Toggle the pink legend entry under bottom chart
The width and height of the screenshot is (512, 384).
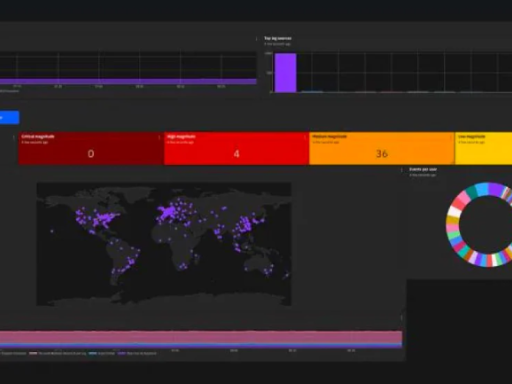57,353
